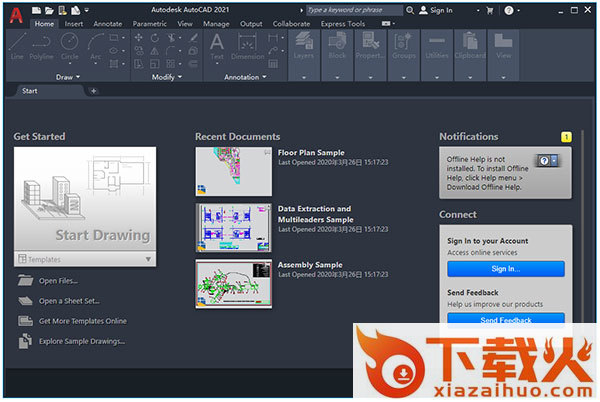Click the New drawing icon in the quick access toolbar
Viewport: 600px width, 402px height.
coord(36,10)
